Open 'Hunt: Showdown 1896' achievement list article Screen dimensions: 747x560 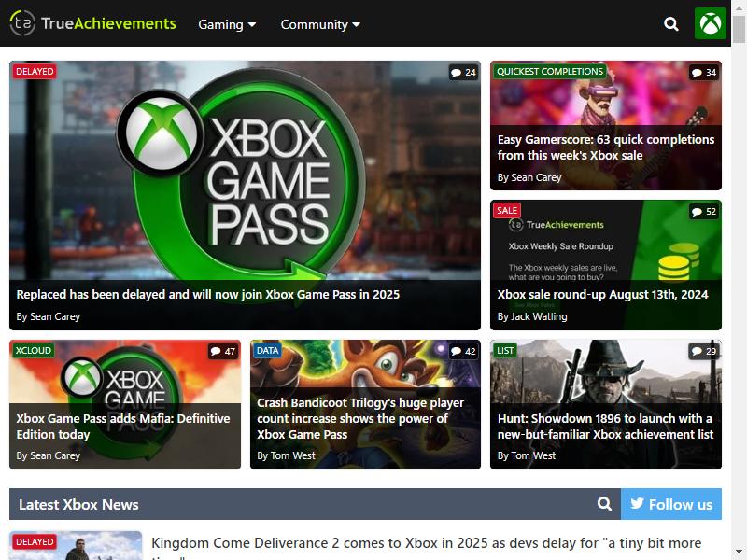pos(605,427)
